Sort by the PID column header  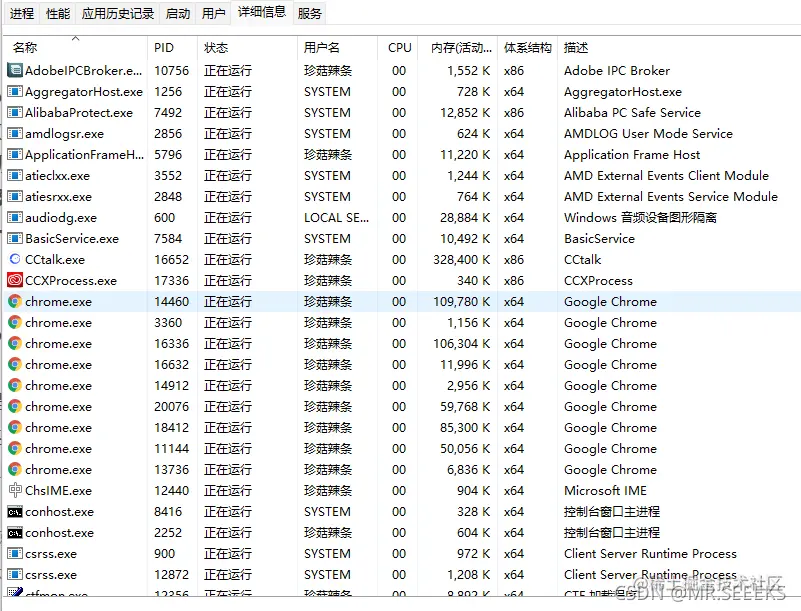[x=172, y=48]
